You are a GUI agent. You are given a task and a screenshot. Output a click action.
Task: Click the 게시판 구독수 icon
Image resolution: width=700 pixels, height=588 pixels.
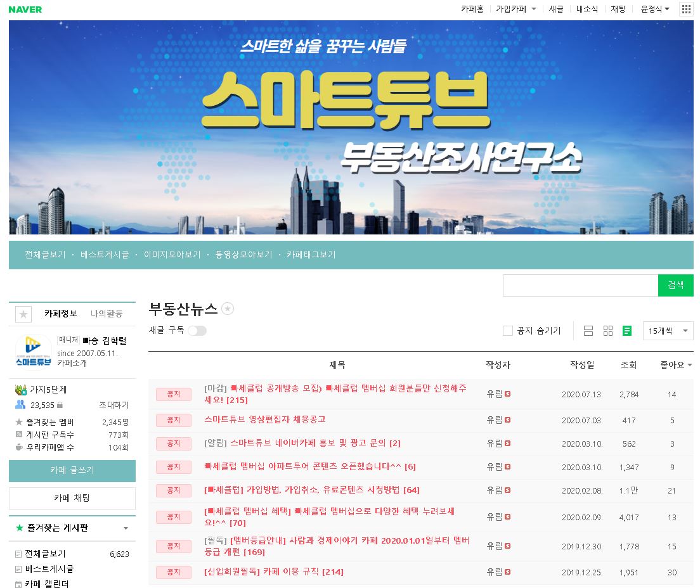pyautogui.click(x=19, y=434)
